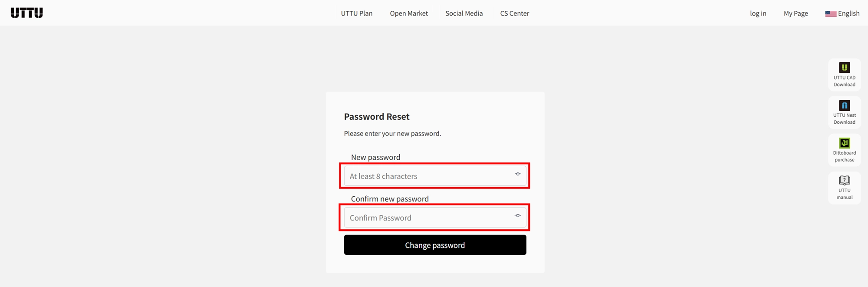
Task: Open the Social Media menu item
Action: click(x=464, y=13)
